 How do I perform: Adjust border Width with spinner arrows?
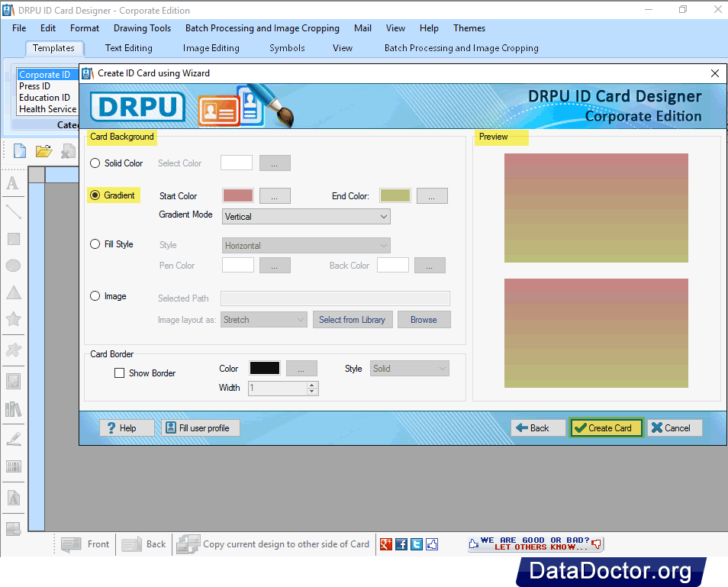tap(312, 389)
